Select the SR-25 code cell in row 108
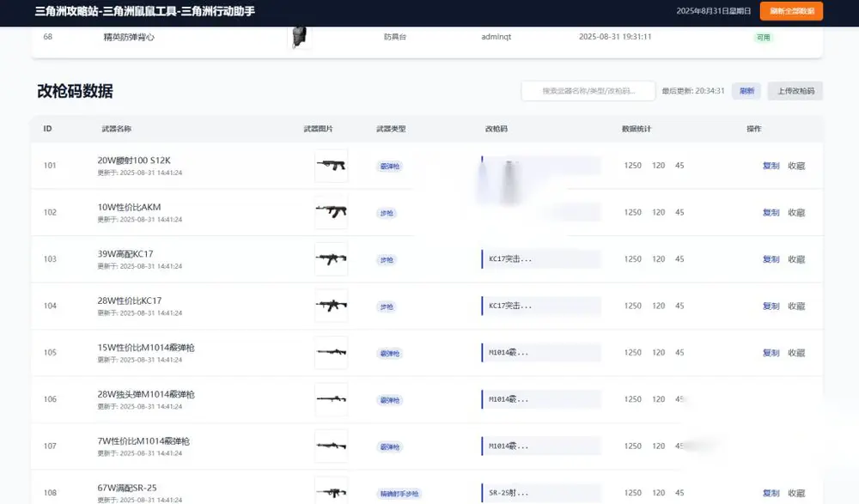The height and width of the screenshot is (504, 859). (x=540, y=493)
